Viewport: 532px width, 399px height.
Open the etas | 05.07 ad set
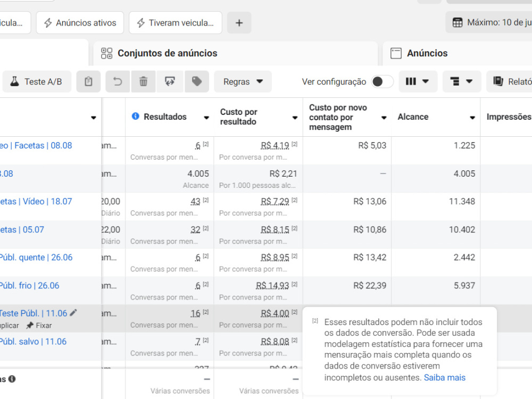coord(22,230)
